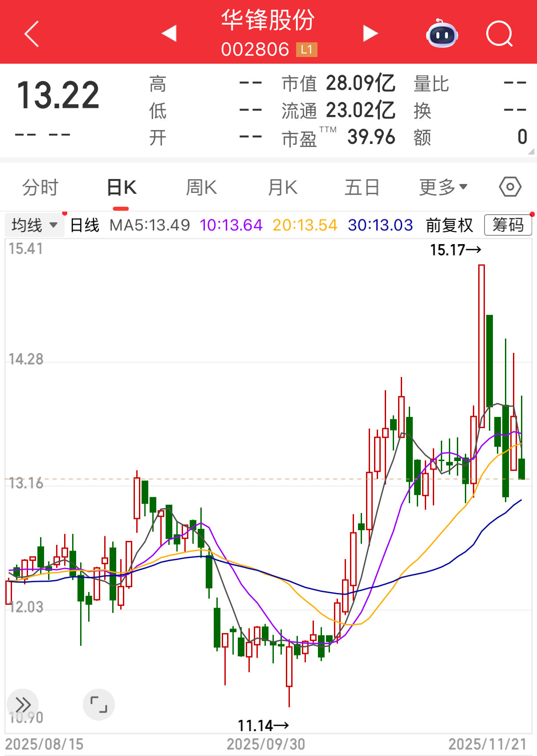Switch to the 分时 tab
The width and height of the screenshot is (537, 756).
(x=40, y=188)
